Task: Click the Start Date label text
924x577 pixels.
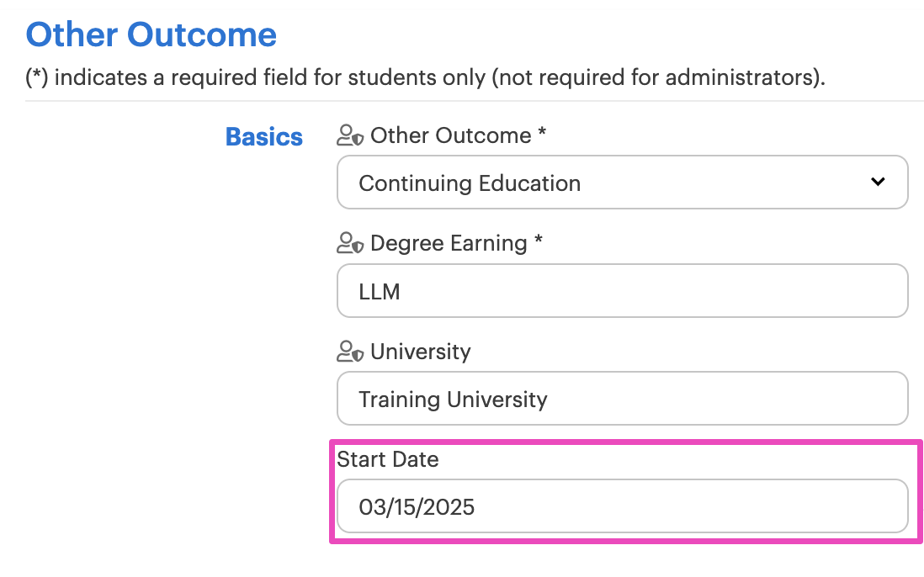Action: click(x=388, y=459)
